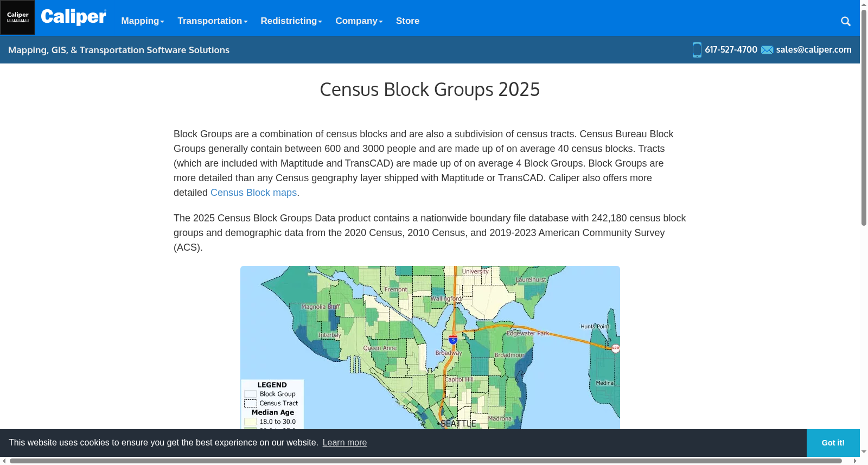Click the Fremont map label
868x465 pixels.
click(x=395, y=289)
